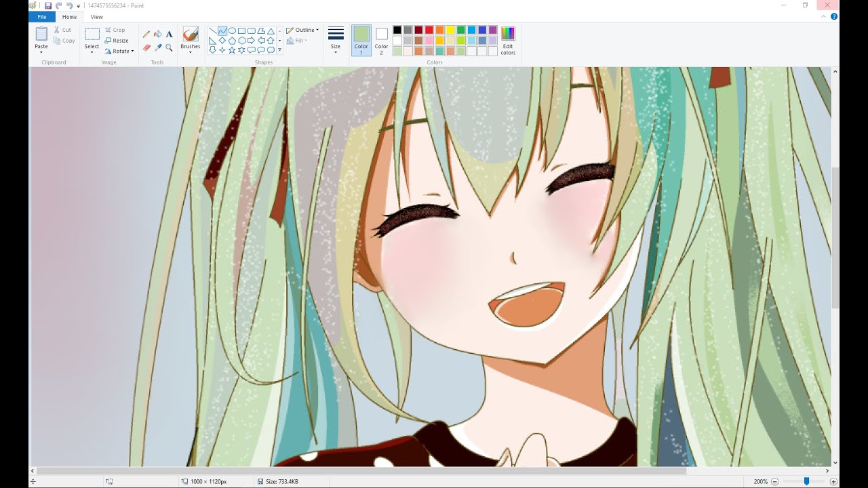Activate Color 1 foreground selector

(x=361, y=41)
